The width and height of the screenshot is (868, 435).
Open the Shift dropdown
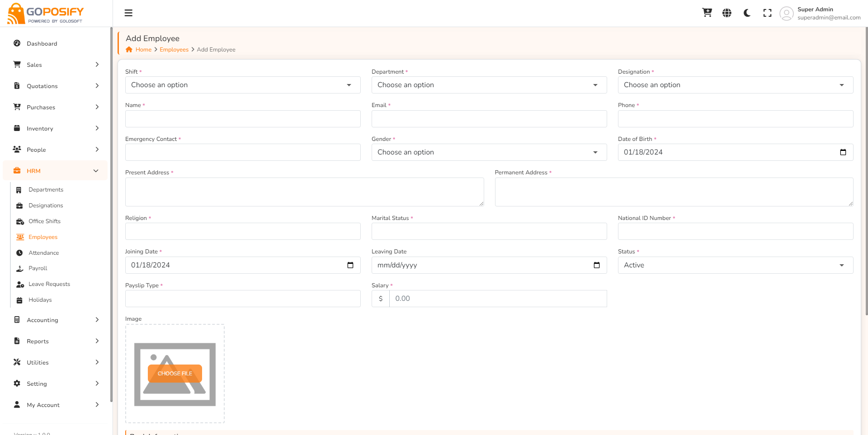click(243, 85)
